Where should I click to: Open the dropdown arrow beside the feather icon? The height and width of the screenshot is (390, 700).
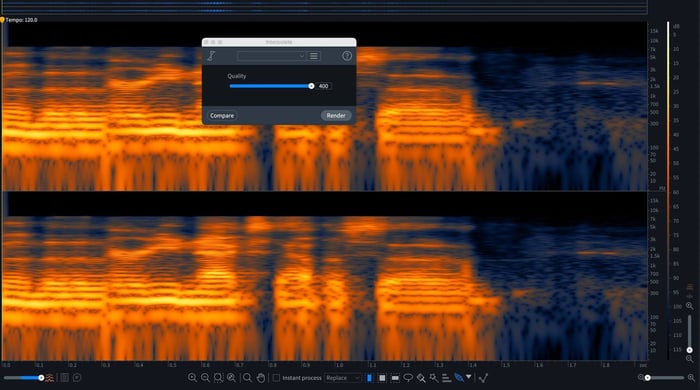[469, 377]
